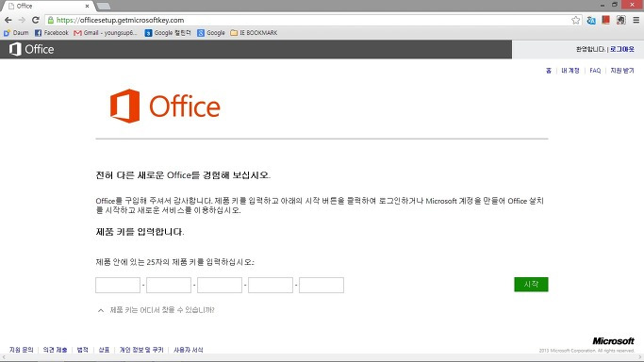Click the green padlock security icon
Screen dimensions: 644x362
coord(51,20)
